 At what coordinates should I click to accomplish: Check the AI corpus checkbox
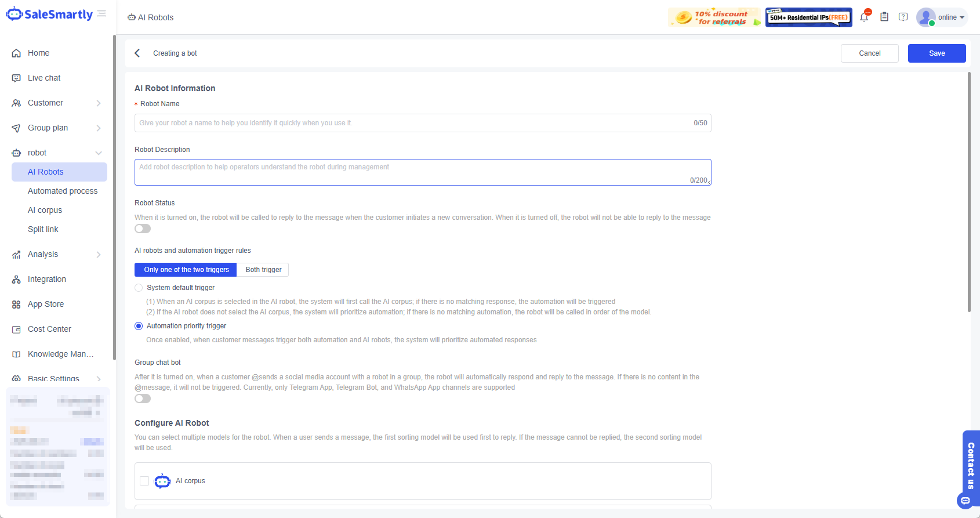144,481
